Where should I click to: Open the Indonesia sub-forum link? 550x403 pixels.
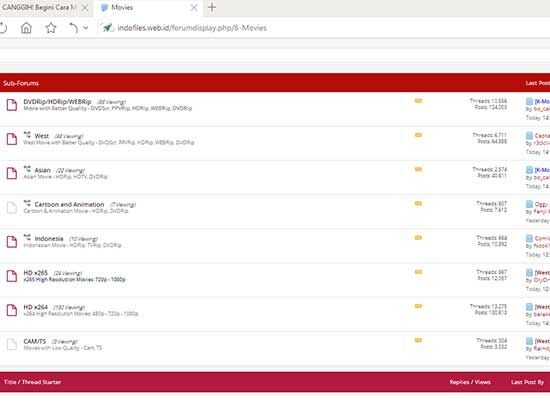click(49, 239)
